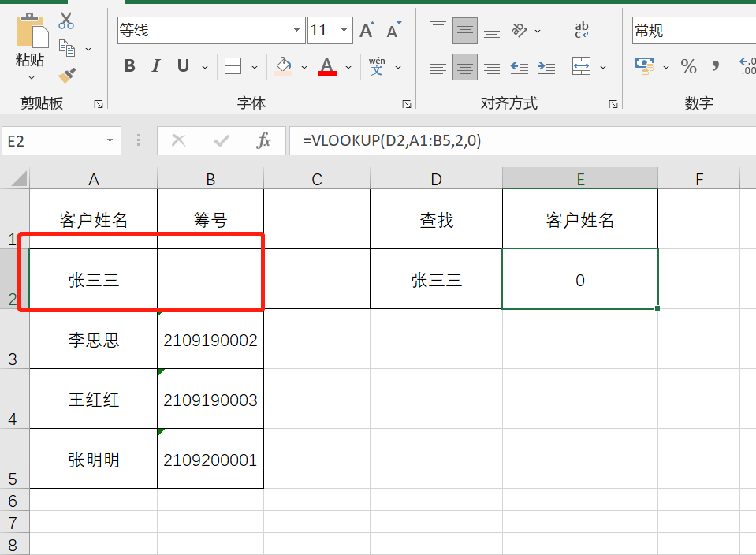Open the number format combo box
This screenshot has width=756, height=555.
coord(694,31)
